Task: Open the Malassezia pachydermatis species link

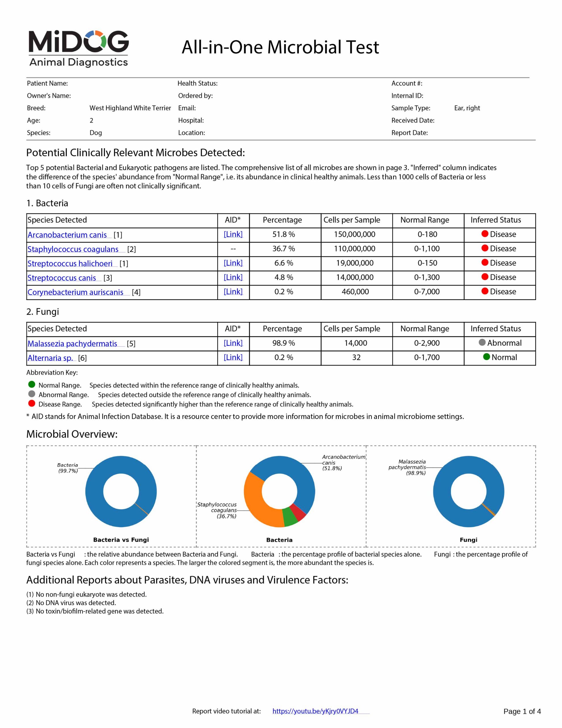Action: 72,344
